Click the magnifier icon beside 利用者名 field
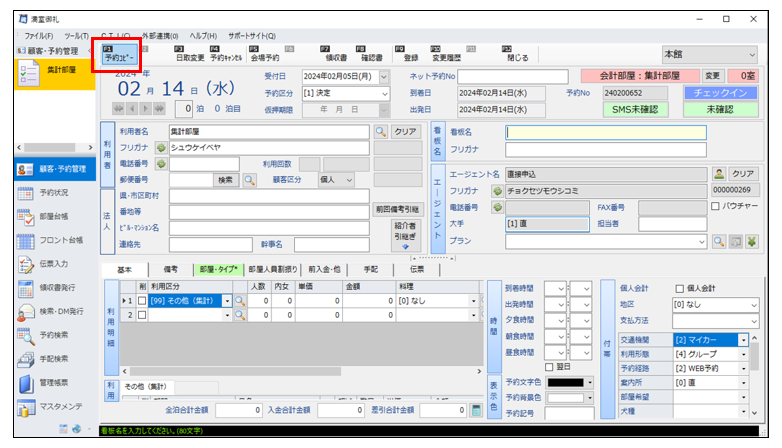 point(381,131)
